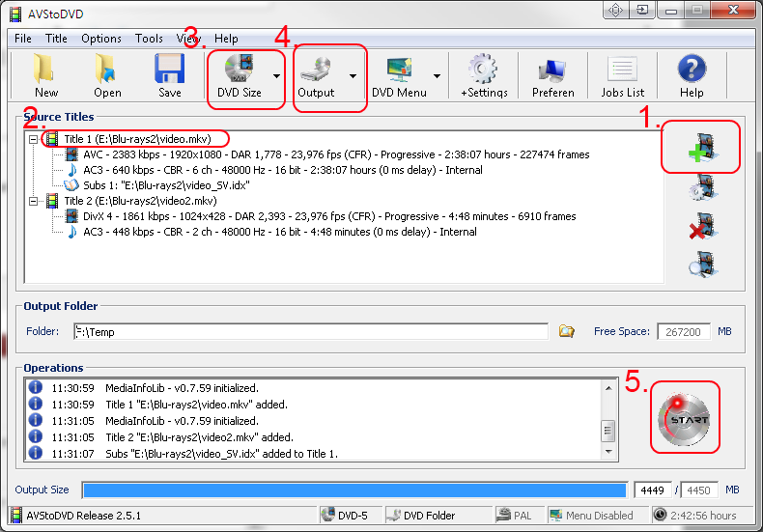This screenshot has width=763, height=532.
Task: Select Title 2 (E:\Blu-rays2\video2.mkv)
Action: pos(140,201)
